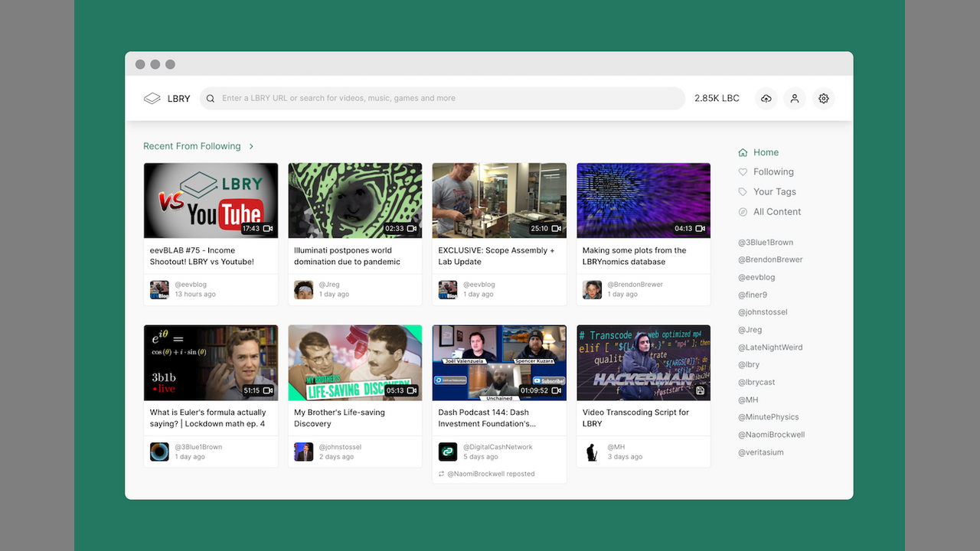The image size is (980, 551).
Task: Open the user account icon
Action: (795, 99)
